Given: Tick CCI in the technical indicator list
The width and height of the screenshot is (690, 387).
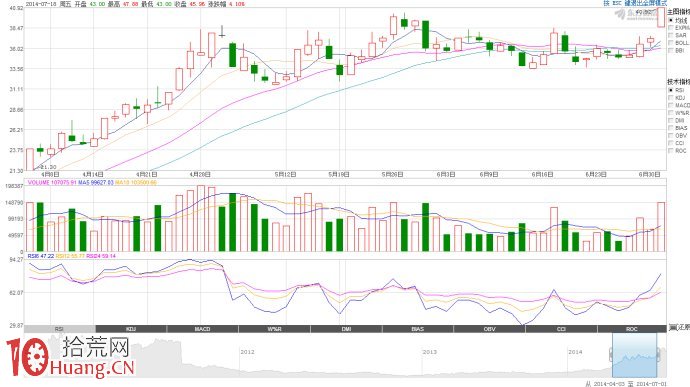Looking at the screenshot, I should coord(671,143).
